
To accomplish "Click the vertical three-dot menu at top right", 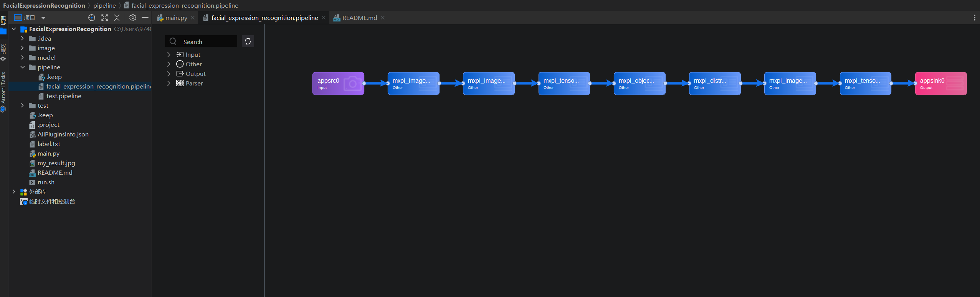I will [x=974, y=18].
